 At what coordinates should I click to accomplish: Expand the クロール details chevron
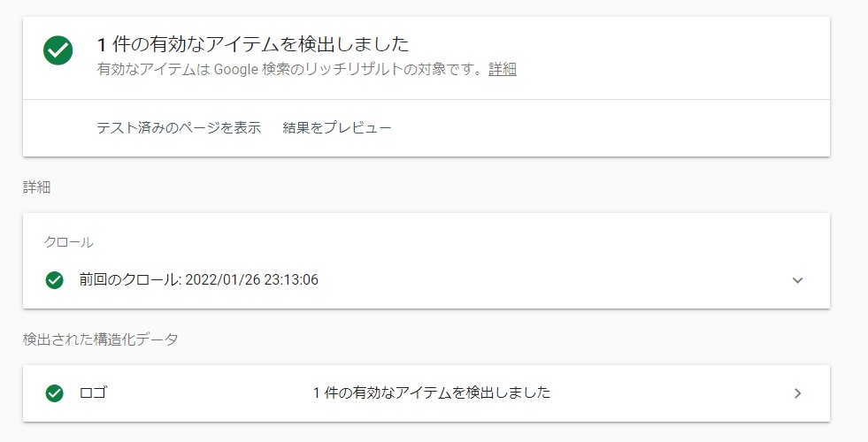click(x=797, y=280)
